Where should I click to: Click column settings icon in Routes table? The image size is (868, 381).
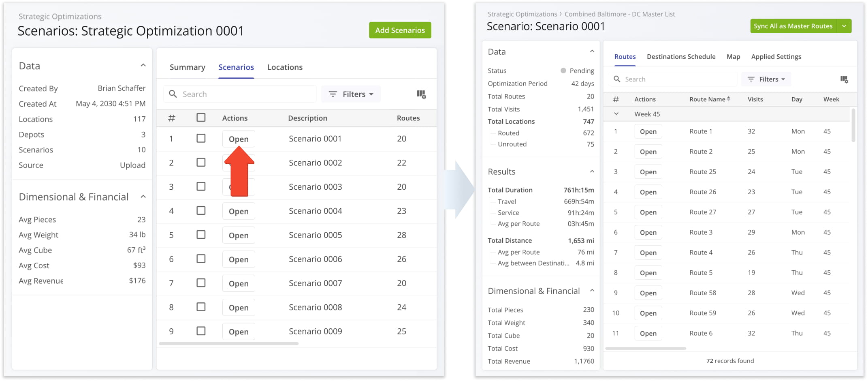pos(844,79)
